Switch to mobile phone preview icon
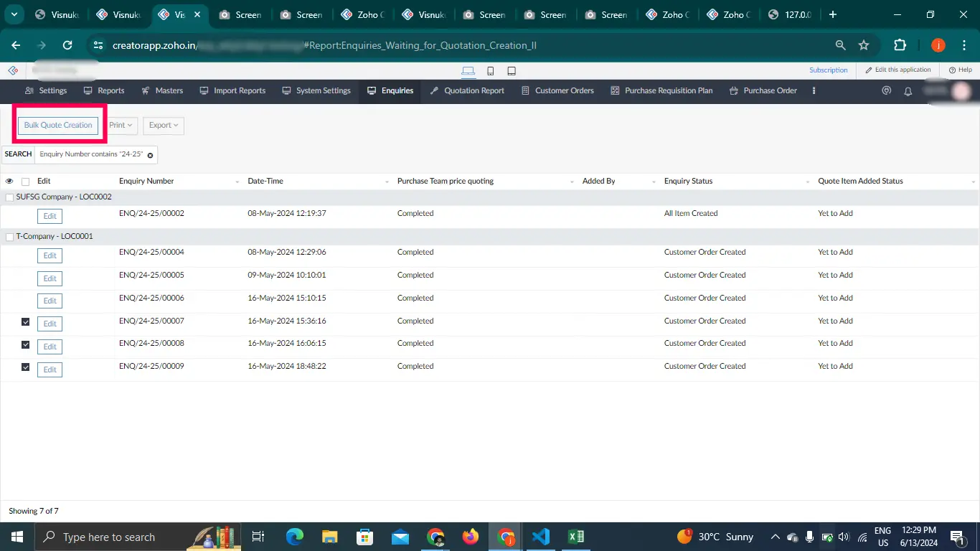The image size is (980, 551). point(489,70)
